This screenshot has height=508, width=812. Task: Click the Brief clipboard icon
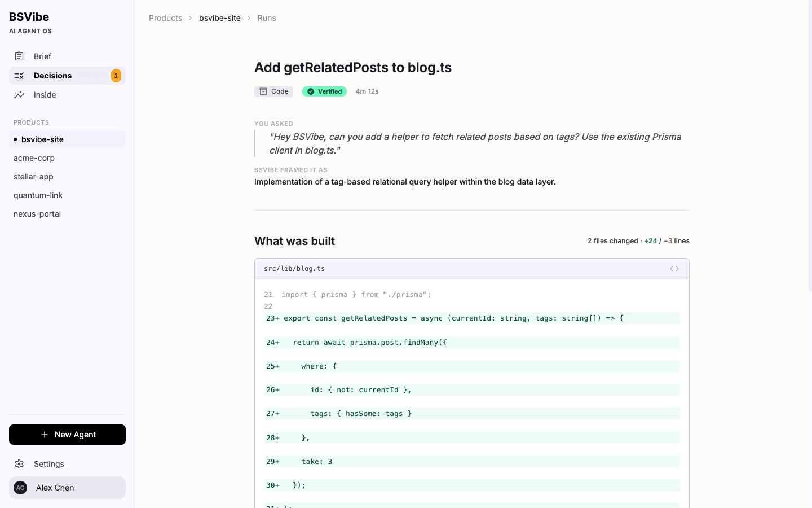pyautogui.click(x=19, y=56)
